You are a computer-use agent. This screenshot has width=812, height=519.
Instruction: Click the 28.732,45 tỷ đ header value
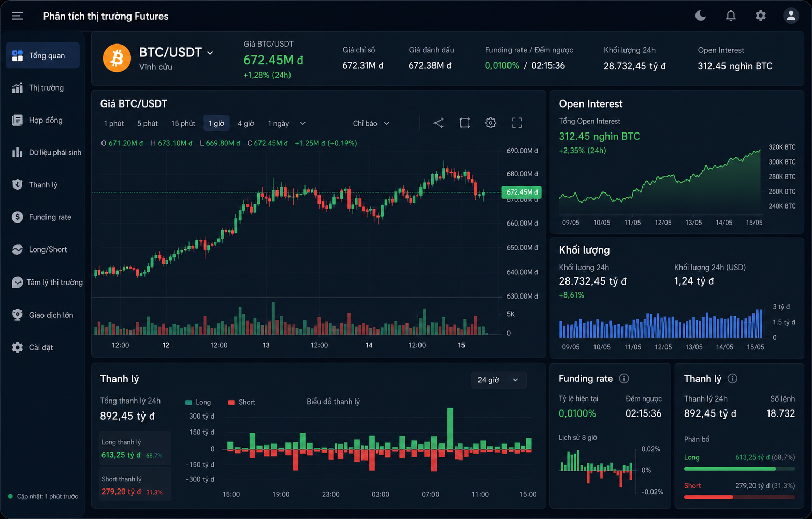pyautogui.click(x=634, y=66)
